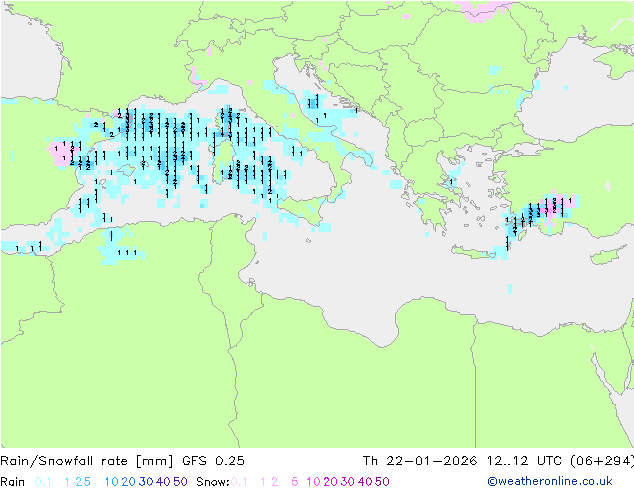Open the ©weatheronline.co.uk credit link
The width and height of the screenshot is (634, 490).
point(550,481)
